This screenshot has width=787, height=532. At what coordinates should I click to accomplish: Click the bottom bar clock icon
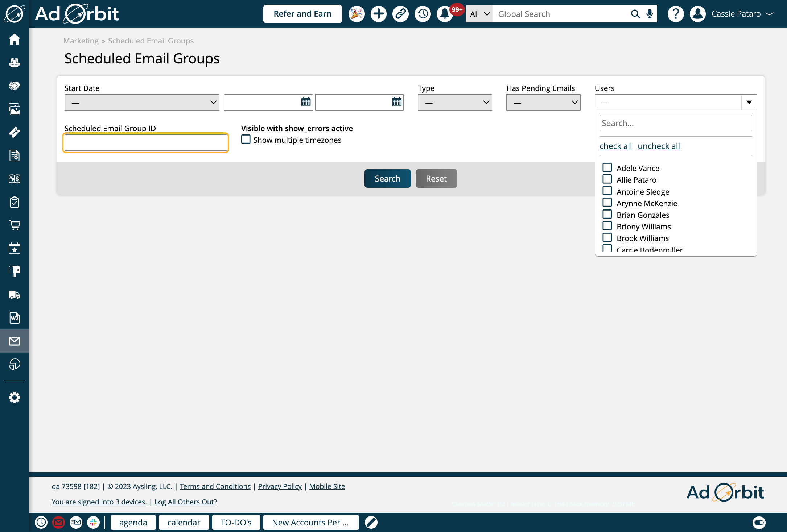pyautogui.click(x=41, y=522)
